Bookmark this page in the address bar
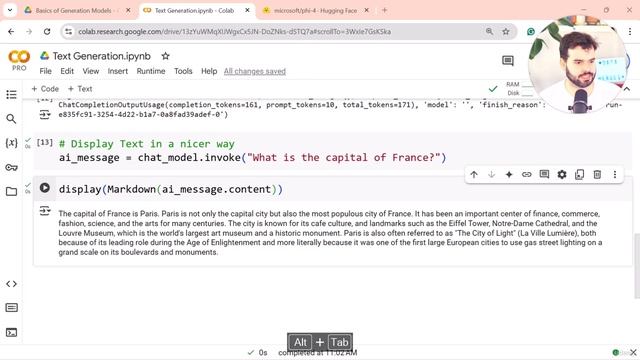This screenshot has width=640, height=360. coord(506,31)
